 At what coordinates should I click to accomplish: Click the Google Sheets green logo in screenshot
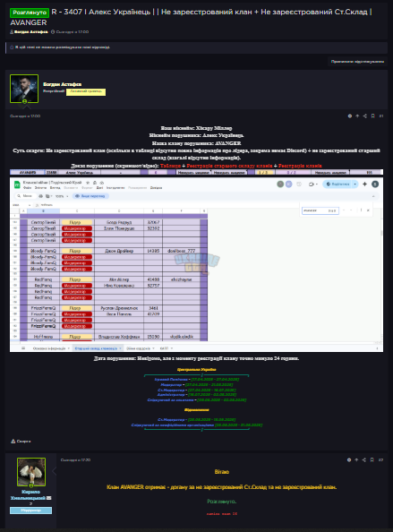click(17, 184)
